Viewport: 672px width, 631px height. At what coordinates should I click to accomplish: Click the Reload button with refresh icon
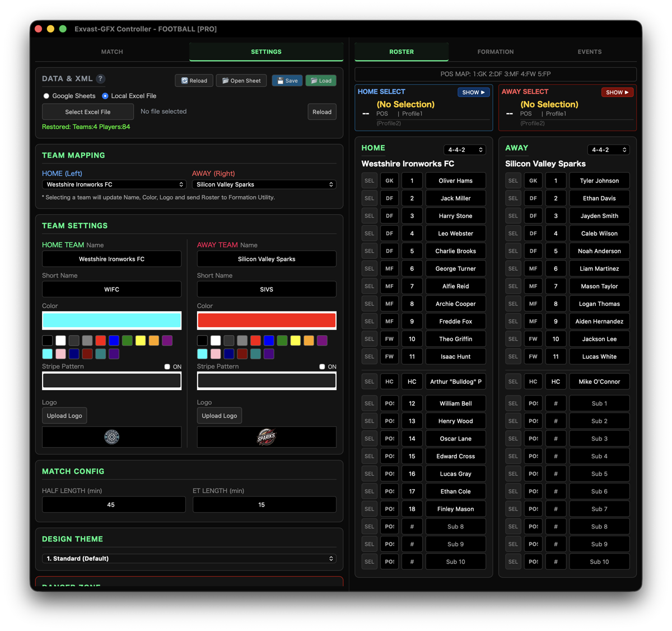click(194, 81)
